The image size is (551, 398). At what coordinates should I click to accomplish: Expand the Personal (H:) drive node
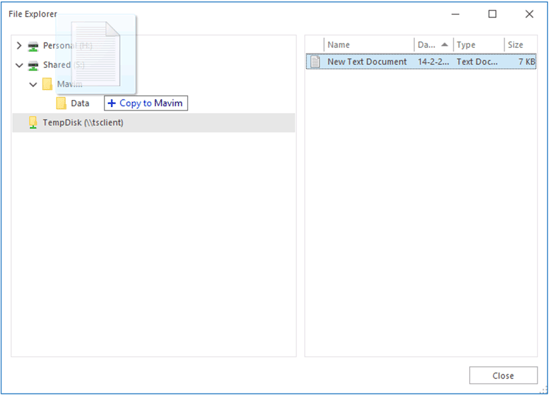pyautogui.click(x=19, y=46)
